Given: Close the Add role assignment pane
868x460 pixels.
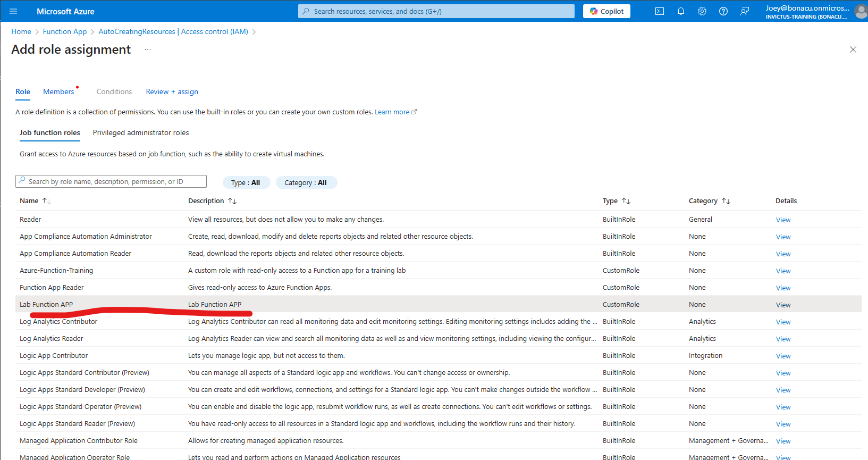Looking at the screenshot, I should coord(853,49).
